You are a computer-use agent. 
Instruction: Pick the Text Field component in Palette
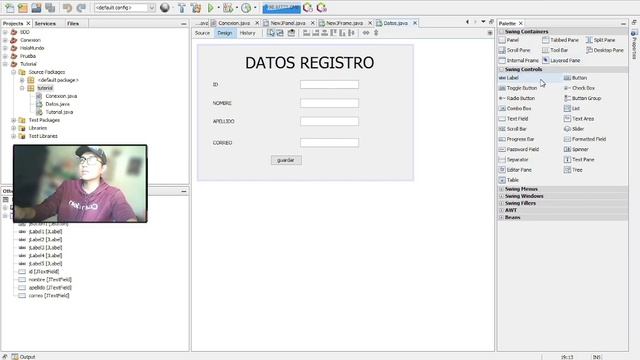[513, 118]
